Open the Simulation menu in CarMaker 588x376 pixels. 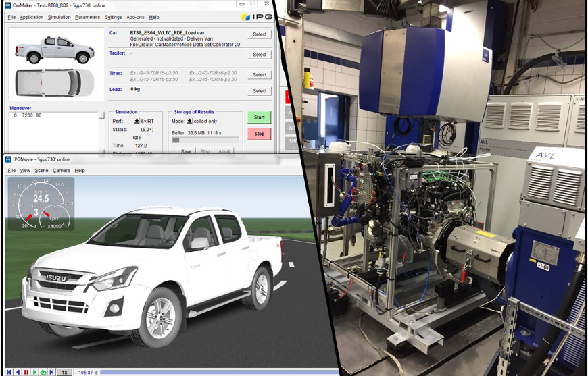click(59, 18)
